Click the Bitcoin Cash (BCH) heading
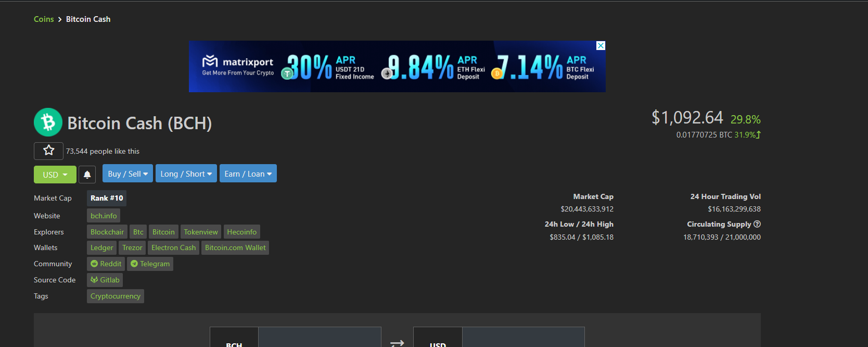This screenshot has height=347, width=868. pos(139,123)
